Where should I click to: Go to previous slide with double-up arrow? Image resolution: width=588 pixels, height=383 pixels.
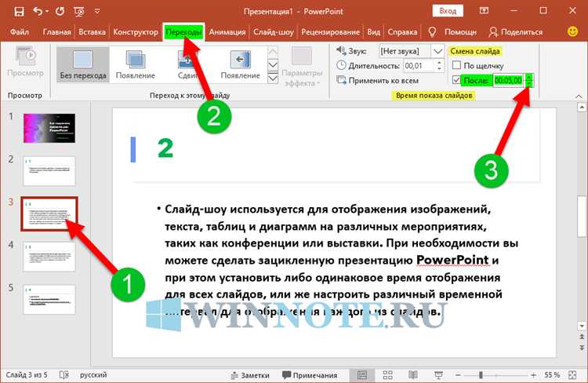click(581, 337)
